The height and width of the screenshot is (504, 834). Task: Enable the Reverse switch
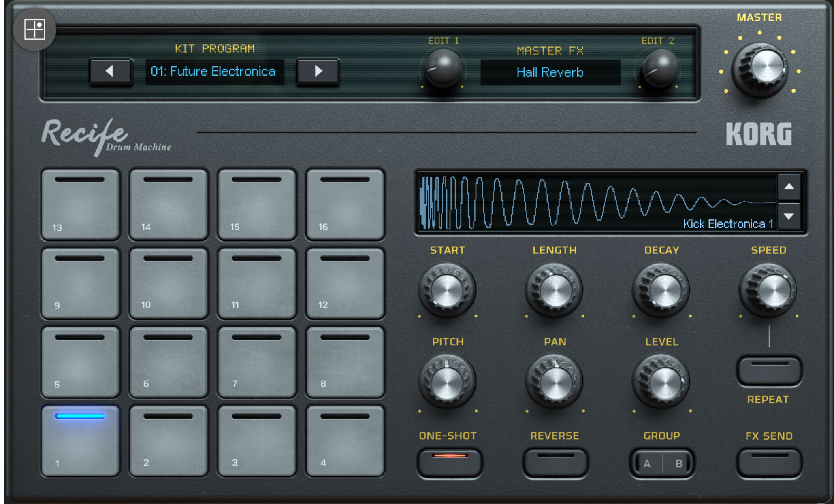point(555,463)
